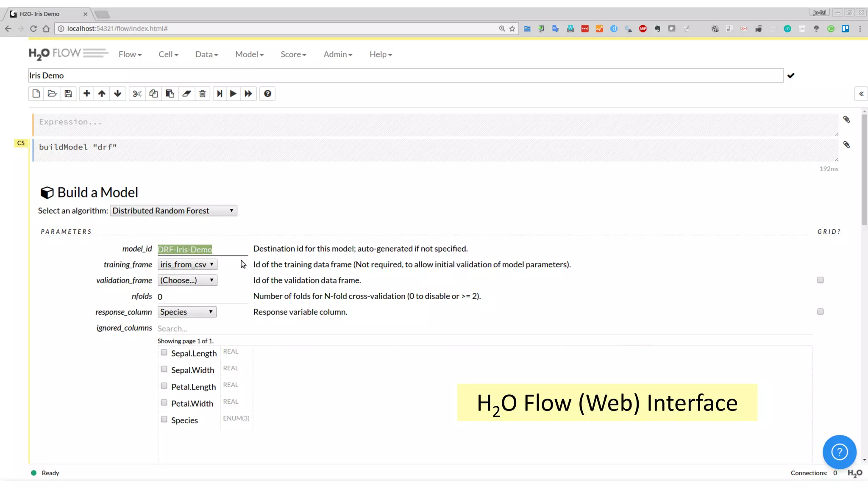The width and height of the screenshot is (868, 488).
Task: Open assist with the question mark toolbar icon
Action: pyautogui.click(x=267, y=94)
